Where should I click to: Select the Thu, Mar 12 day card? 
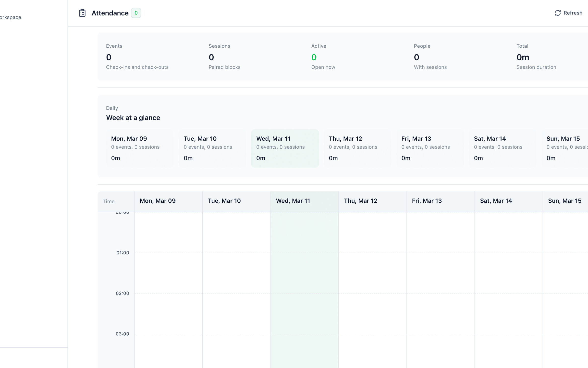(x=357, y=148)
